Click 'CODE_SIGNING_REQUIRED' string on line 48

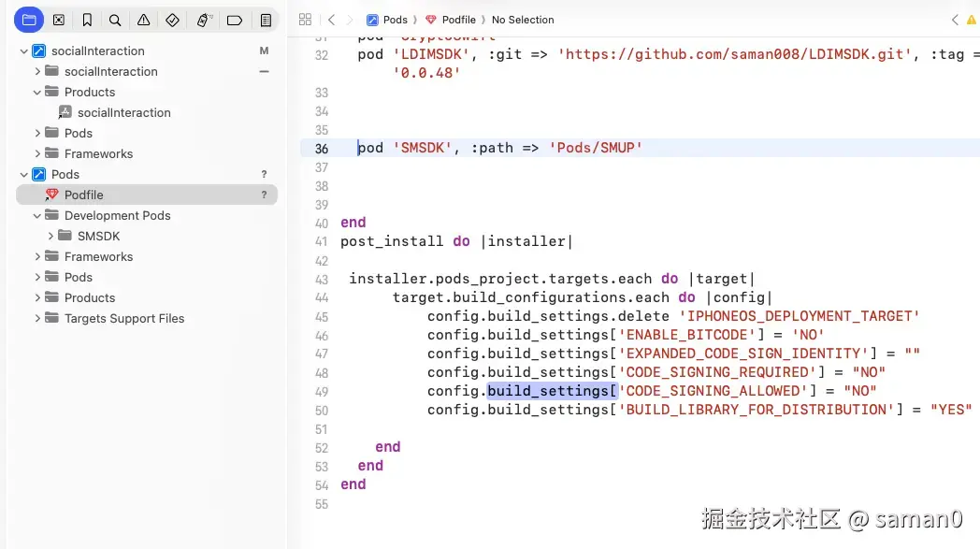point(717,372)
